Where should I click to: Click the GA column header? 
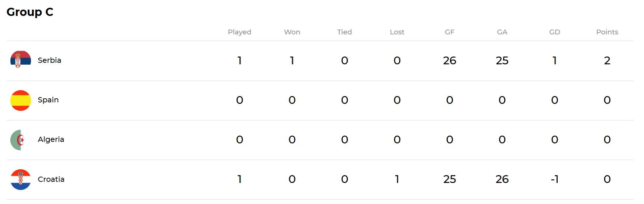pos(502,32)
